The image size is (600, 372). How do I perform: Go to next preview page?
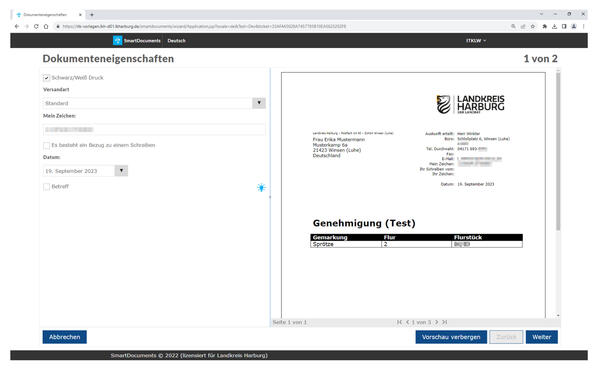436,322
